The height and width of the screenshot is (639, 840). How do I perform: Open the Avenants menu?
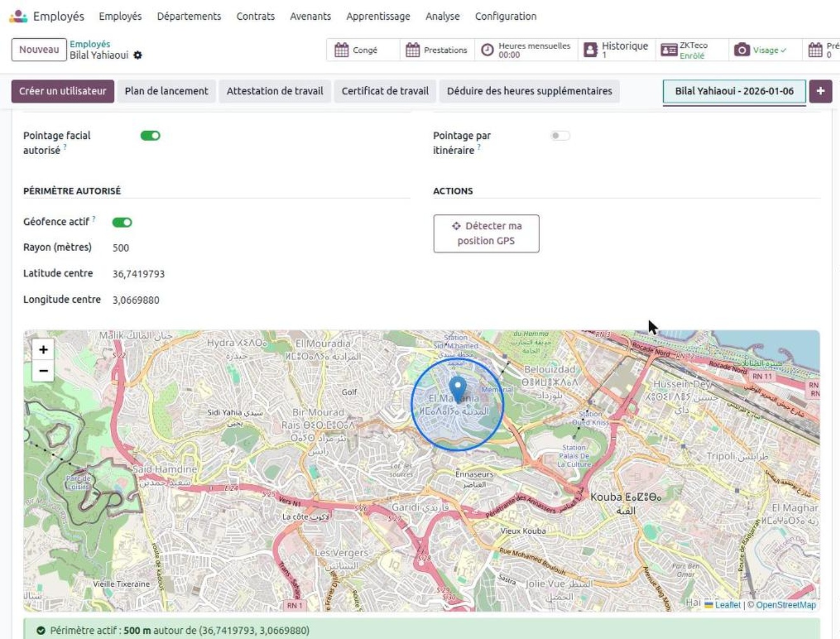pos(310,16)
